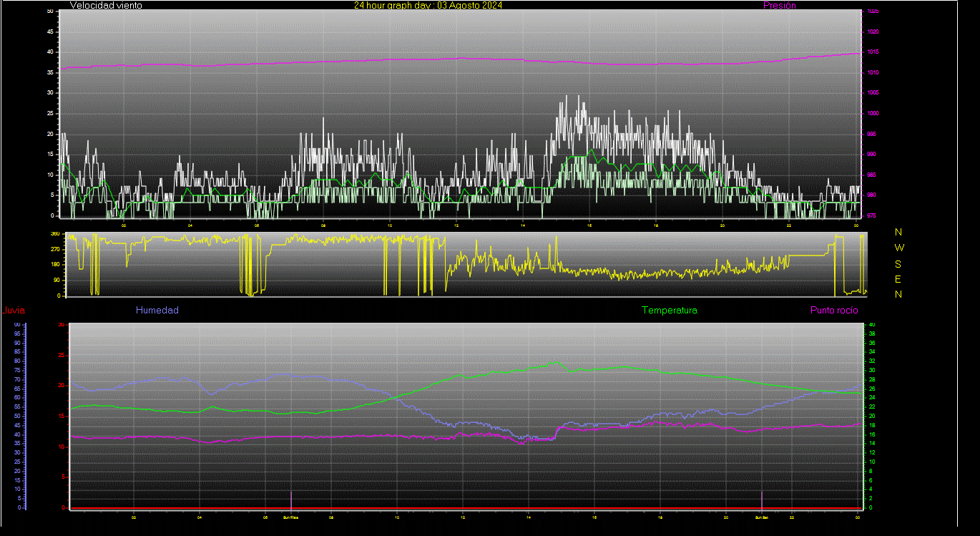Click the 975 value on the pressure axis
Image resolution: width=980 pixels, height=536 pixels.
[x=871, y=215]
